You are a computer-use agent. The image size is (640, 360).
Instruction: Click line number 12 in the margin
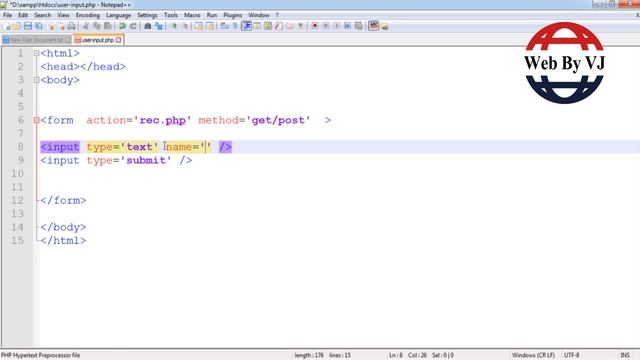pos(17,200)
